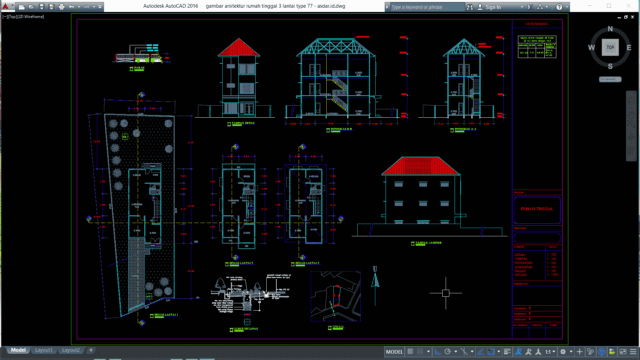Save the drawing with the Save icon
This screenshot has width=640, height=360.
click(x=41, y=7)
